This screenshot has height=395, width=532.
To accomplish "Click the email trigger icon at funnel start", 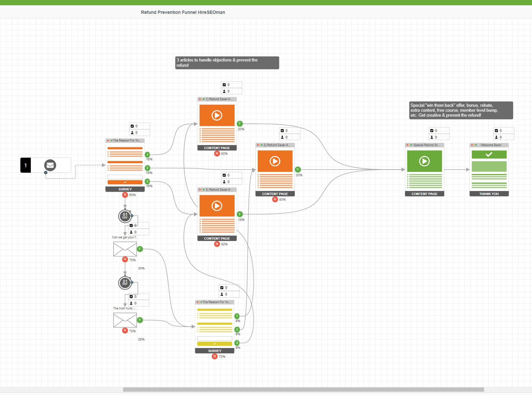I will coord(50,165).
